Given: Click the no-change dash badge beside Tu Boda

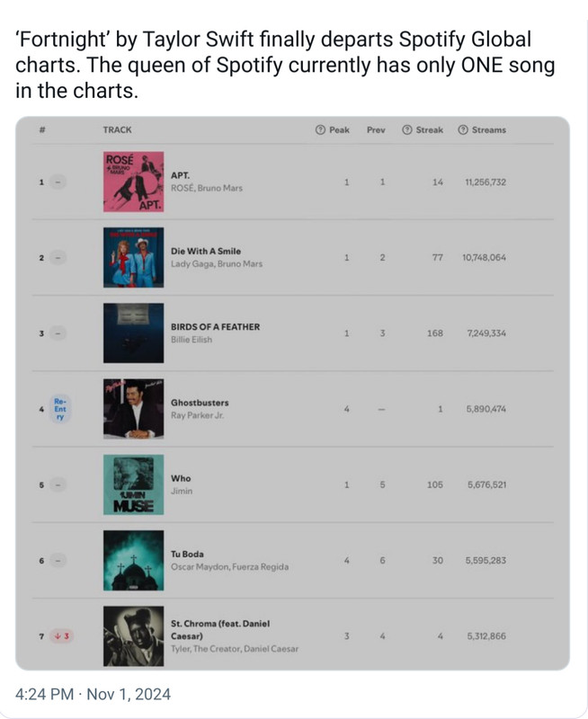Looking at the screenshot, I should (58, 560).
